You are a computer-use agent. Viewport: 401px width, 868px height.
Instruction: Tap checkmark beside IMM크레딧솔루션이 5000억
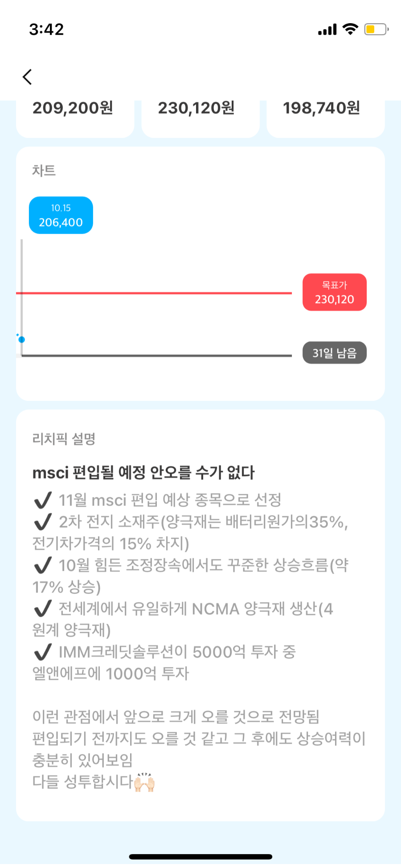(x=43, y=652)
